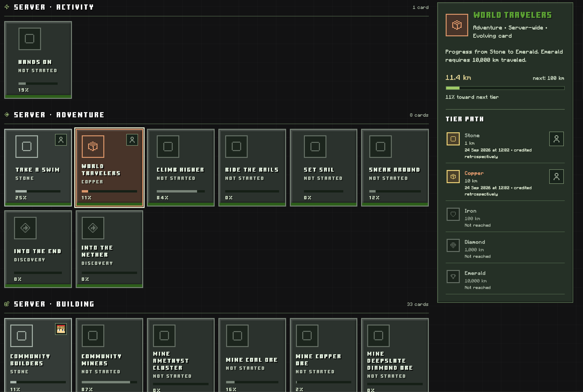583x392 pixels.
Task: Select the Mine Deepslate Diamond Ore card
Action: tap(395, 355)
